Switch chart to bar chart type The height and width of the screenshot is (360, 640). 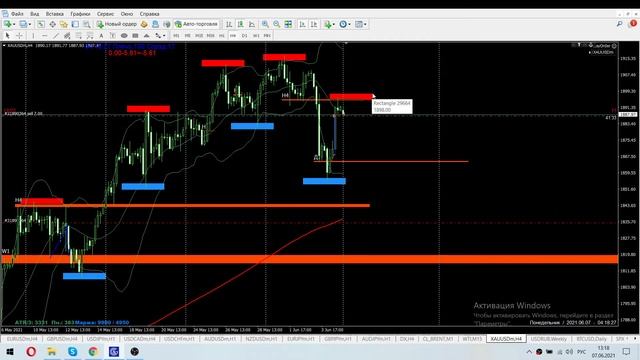[229, 24]
